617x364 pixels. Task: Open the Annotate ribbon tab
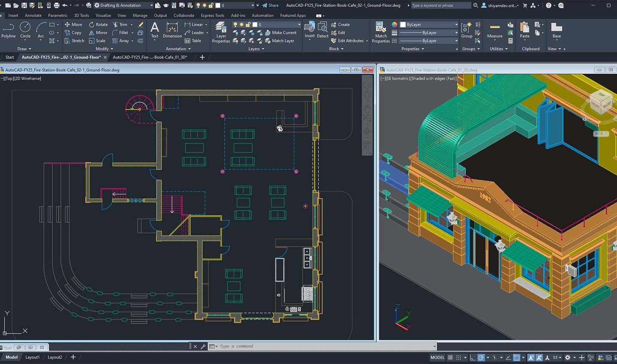coord(33,15)
